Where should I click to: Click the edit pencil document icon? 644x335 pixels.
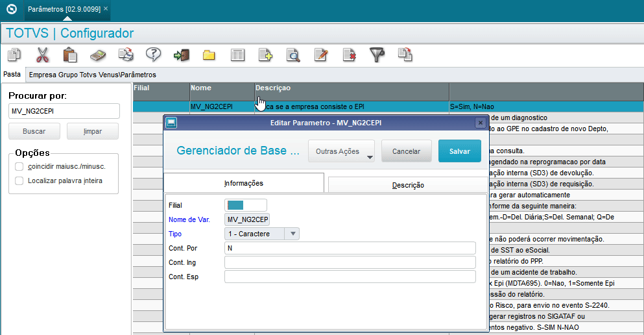tap(321, 55)
